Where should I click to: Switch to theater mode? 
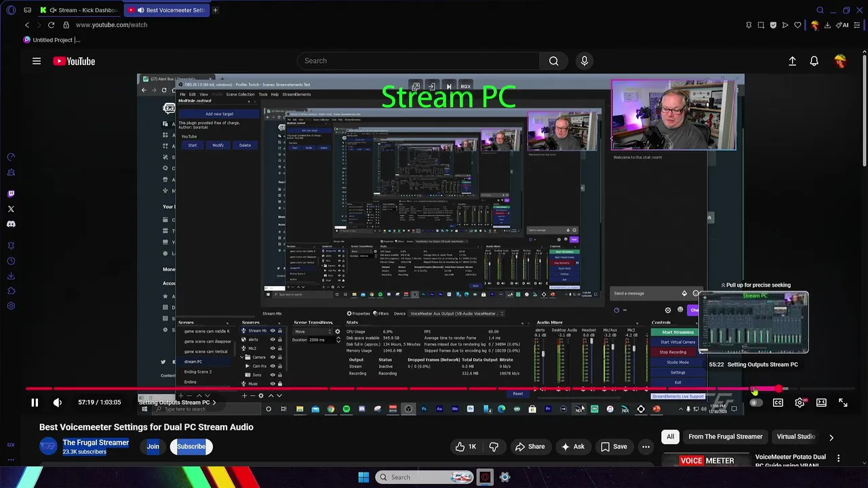point(821,403)
